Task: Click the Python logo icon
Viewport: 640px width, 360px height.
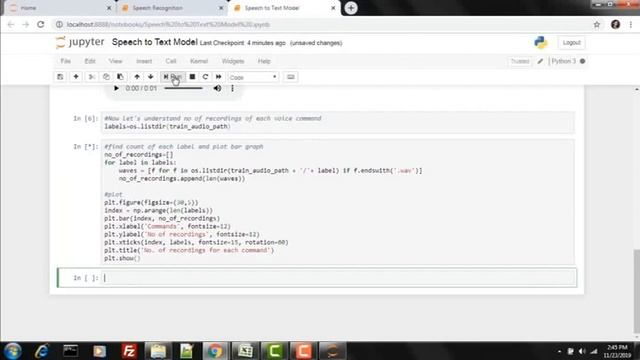Action: [x=540, y=42]
